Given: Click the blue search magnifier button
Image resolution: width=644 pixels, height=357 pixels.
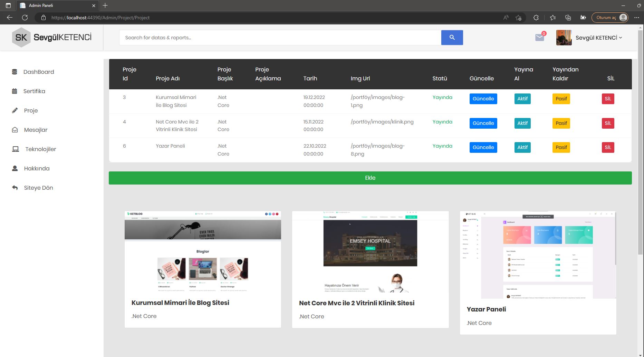Looking at the screenshot, I should point(452,37).
